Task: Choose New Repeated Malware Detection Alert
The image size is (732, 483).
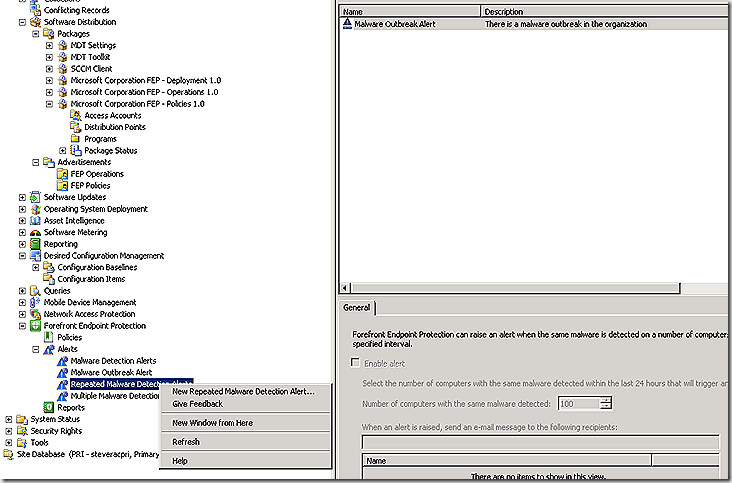Action: 243,392
